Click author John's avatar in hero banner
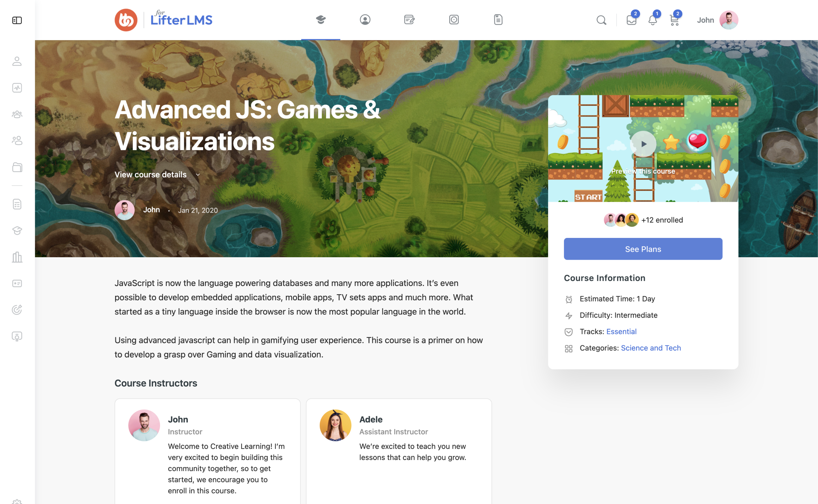 coord(125,210)
